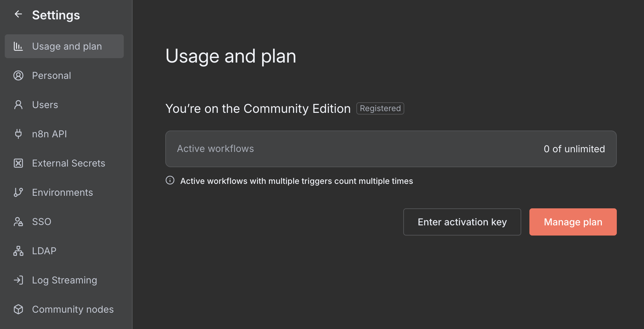Click the LDAP network tree icon

pyautogui.click(x=18, y=251)
